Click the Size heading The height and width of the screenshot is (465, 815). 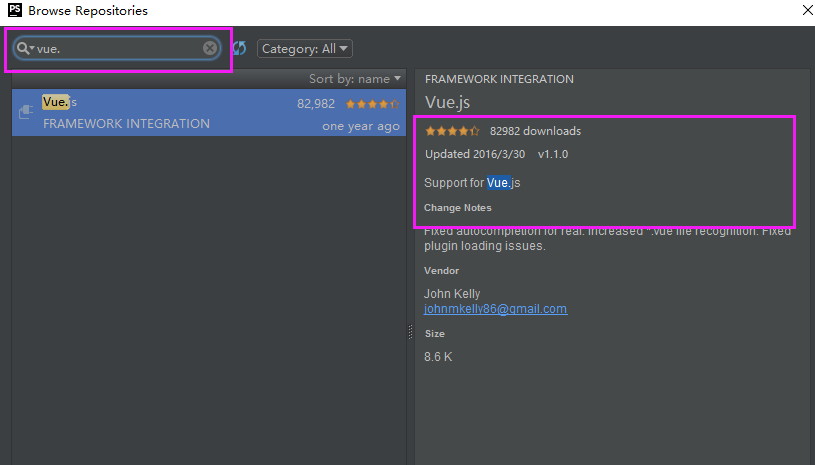(x=435, y=334)
